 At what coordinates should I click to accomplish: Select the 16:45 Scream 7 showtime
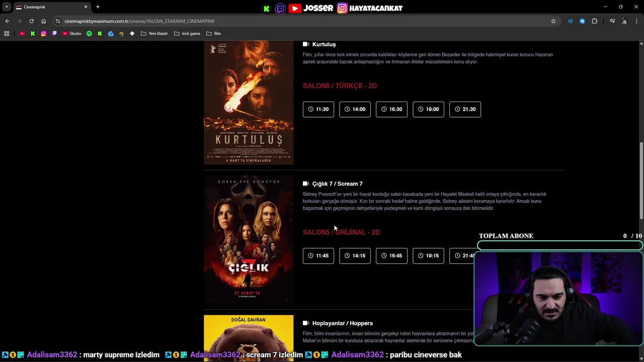(x=392, y=255)
